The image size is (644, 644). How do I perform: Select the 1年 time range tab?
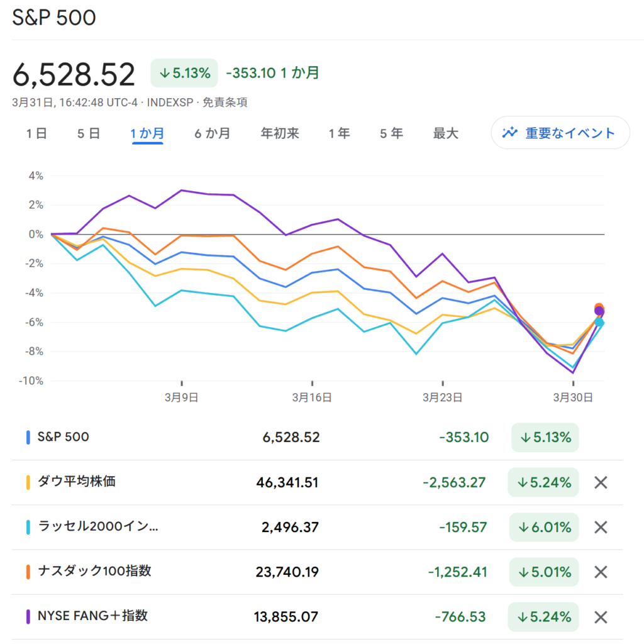coord(339,133)
